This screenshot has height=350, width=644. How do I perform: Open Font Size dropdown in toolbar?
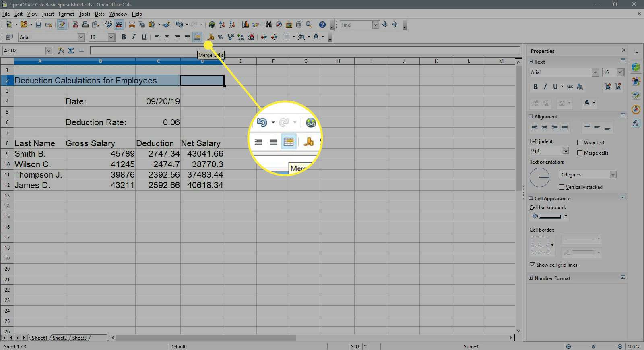pyautogui.click(x=111, y=37)
